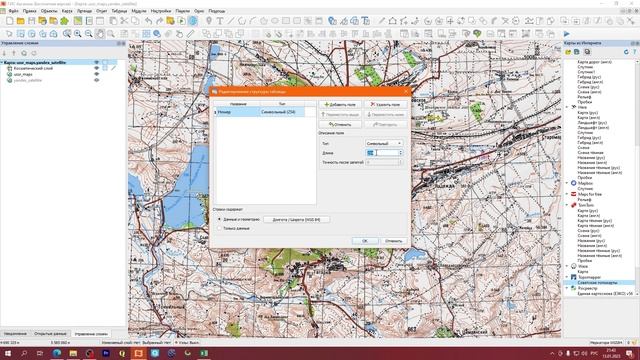Open the Windows Start menu
This screenshot has height=360, width=640.
(8, 353)
